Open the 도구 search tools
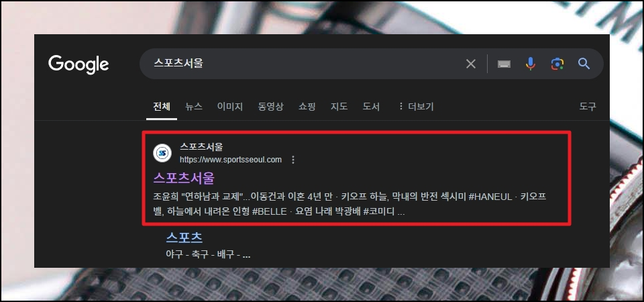 [588, 107]
